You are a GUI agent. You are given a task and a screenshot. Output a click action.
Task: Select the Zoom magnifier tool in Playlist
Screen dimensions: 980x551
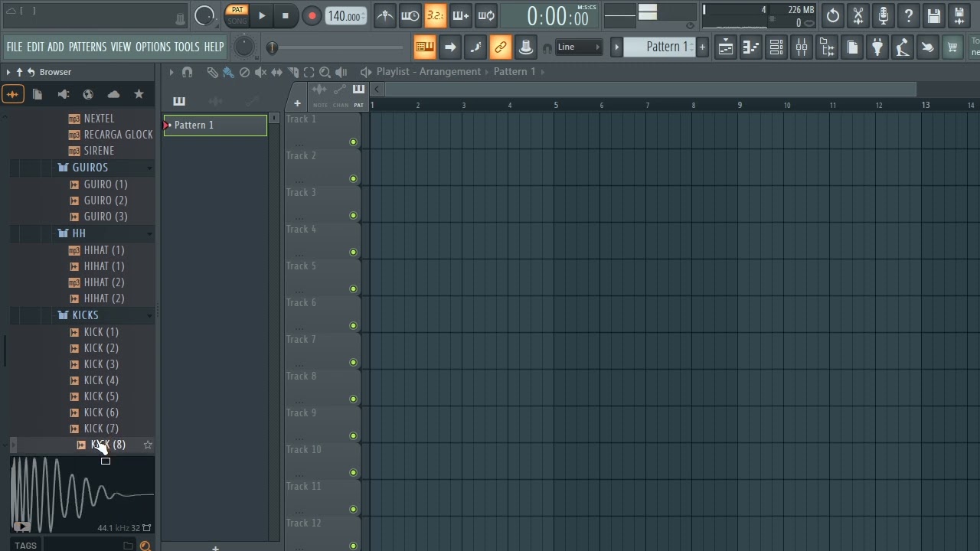(x=325, y=72)
